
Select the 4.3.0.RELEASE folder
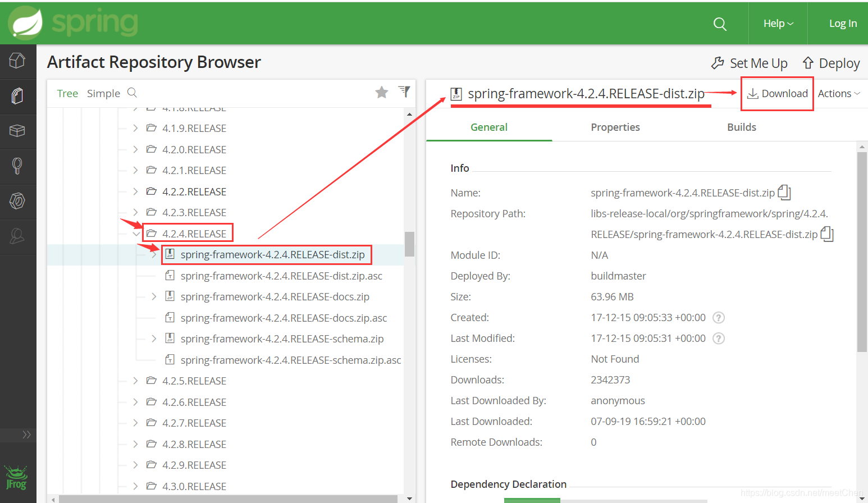[x=194, y=486]
